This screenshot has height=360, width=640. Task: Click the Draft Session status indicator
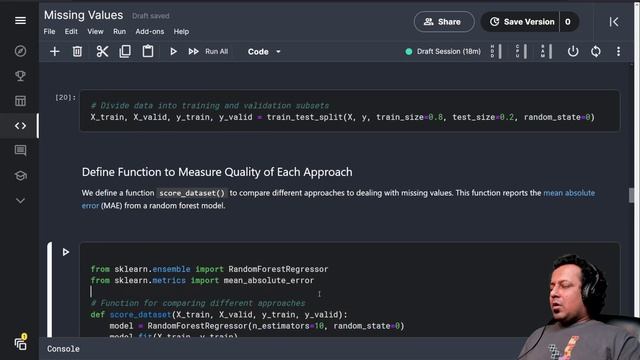coord(443,51)
